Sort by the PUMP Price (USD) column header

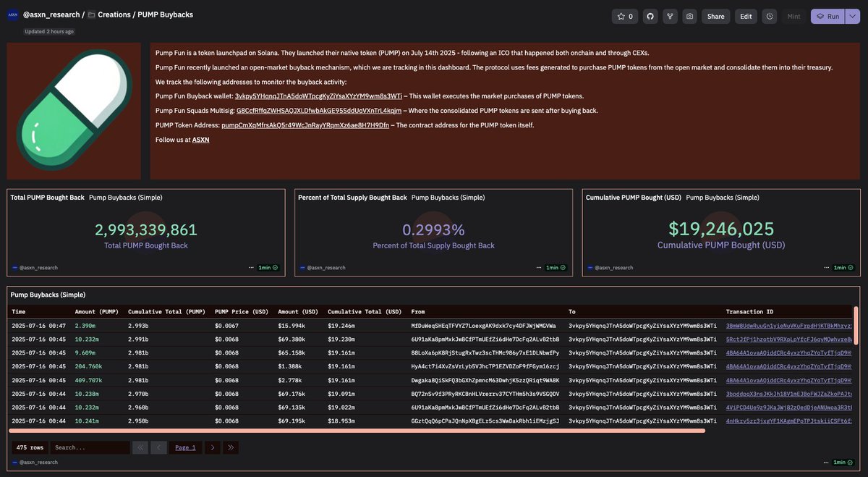(x=242, y=312)
